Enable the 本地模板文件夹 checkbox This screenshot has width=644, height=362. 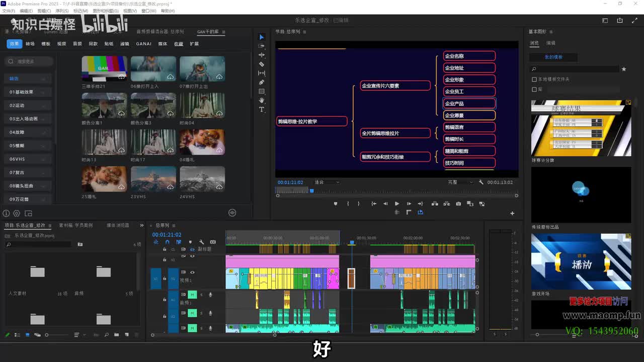(x=534, y=79)
